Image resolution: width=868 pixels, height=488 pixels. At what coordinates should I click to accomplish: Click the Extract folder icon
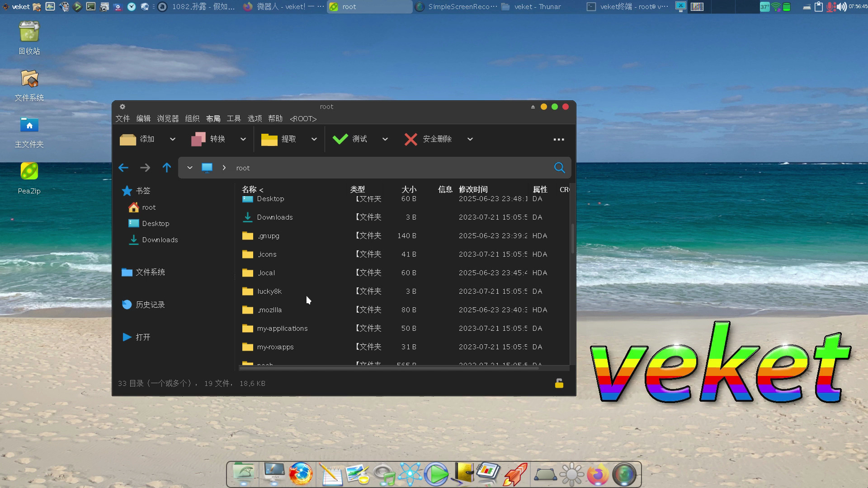click(x=269, y=139)
